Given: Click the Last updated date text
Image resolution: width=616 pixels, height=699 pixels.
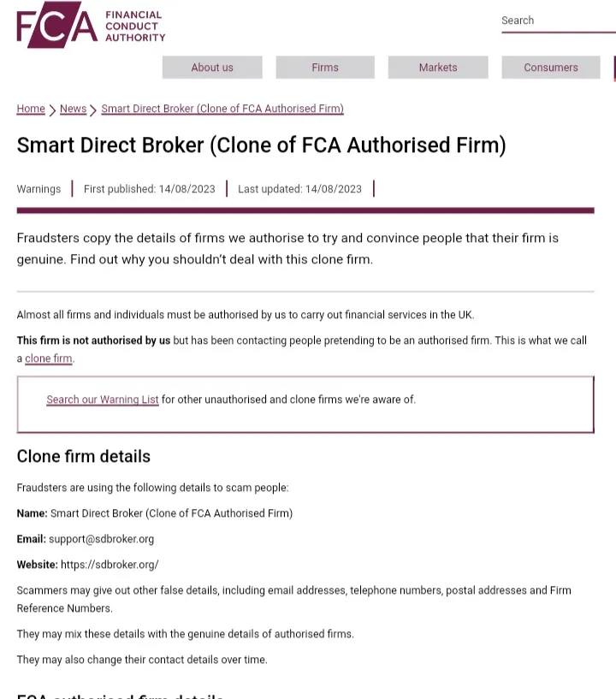Looking at the screenshot, I should [x=299, y=189].
